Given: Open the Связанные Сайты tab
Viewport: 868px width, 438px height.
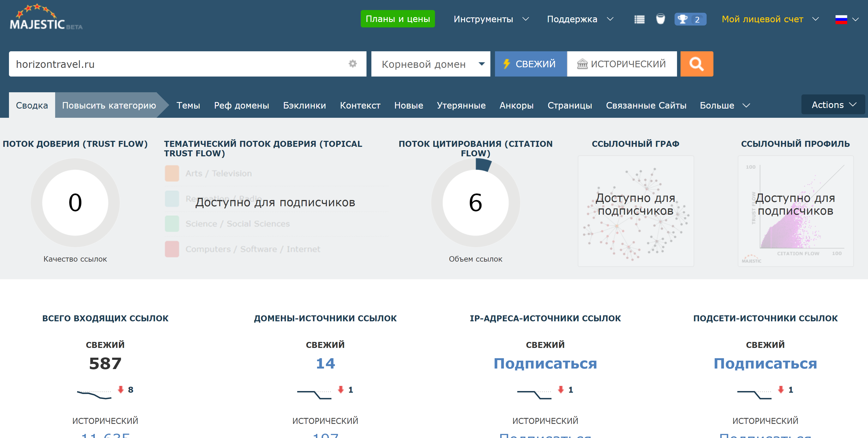Looking at the screenshot, I should (x=646, y=105).
